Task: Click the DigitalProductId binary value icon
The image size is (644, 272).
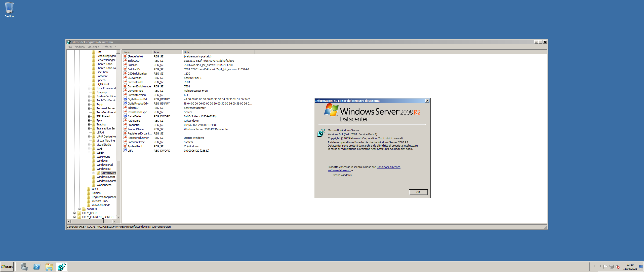Action: pos(125,99)
